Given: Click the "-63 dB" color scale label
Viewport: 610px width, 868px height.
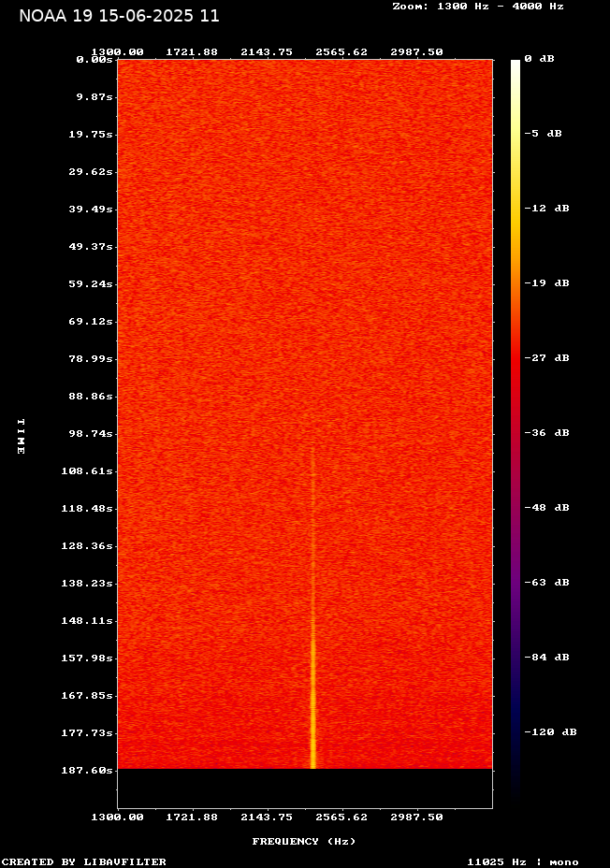Looking at the screenshot, I should coord(547,582).
